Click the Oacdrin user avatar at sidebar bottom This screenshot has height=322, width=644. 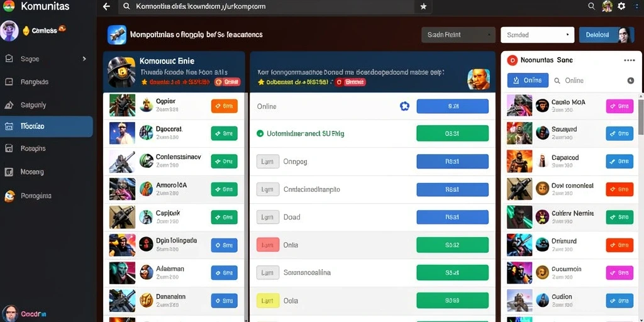point(10,314)
